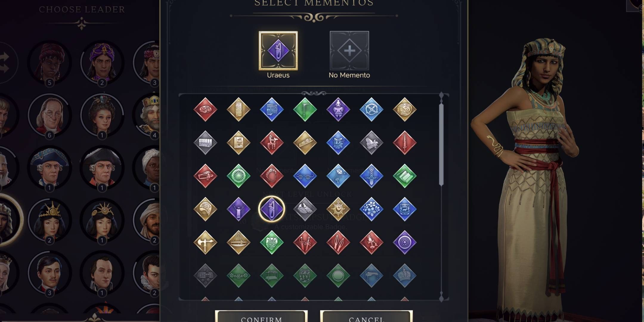Select the leader wearing a purple turban
The height and width of the screenshot is (322, 644).
tap(102, 63)
